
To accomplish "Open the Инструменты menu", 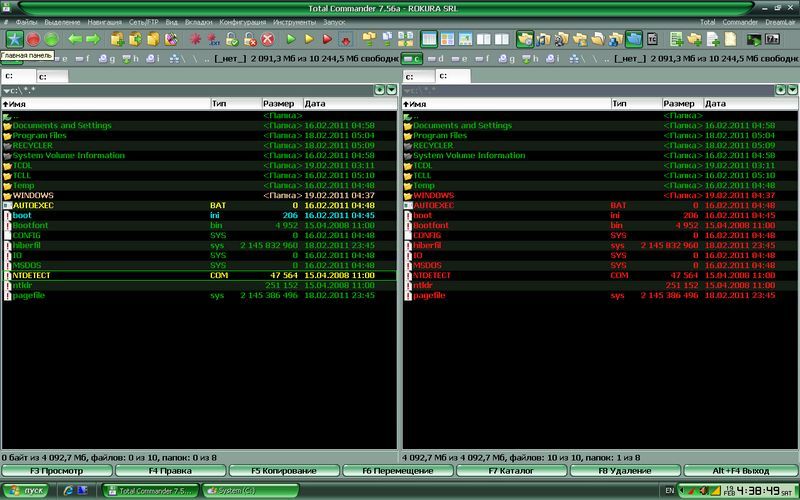I will click(296, 21).
